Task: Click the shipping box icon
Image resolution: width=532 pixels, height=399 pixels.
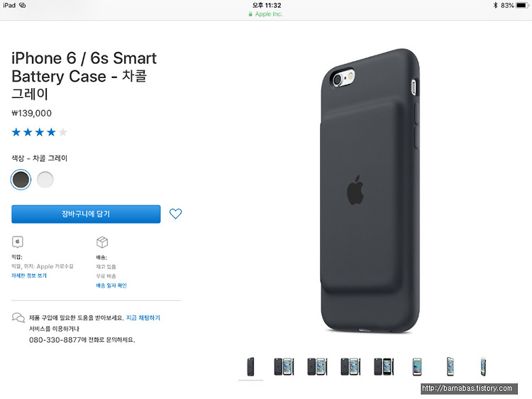Action: [x=102, y=242]
